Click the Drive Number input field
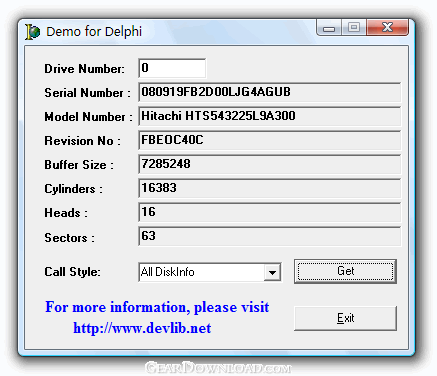The height and width of the screenshot is (376, 437). pos(172,68)
